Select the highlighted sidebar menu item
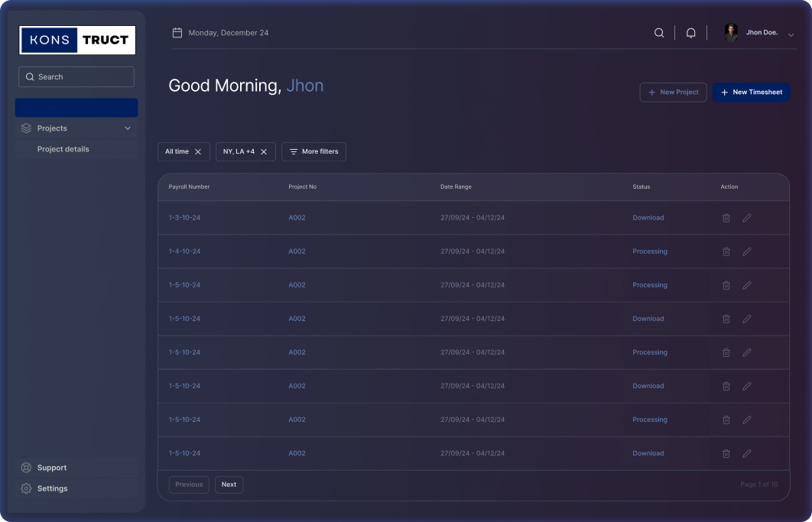Viewport: 812px width, 522px height. tap(76, 108)
